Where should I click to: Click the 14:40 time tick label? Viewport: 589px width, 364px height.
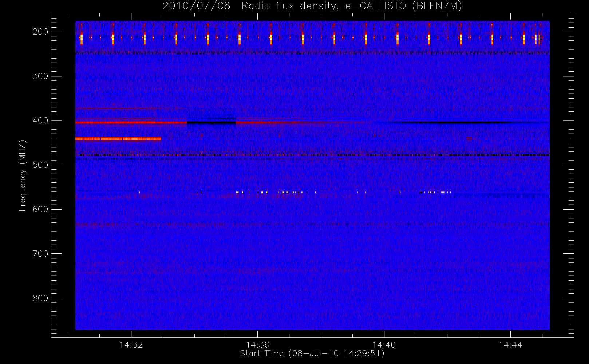(x=384, y=345)
